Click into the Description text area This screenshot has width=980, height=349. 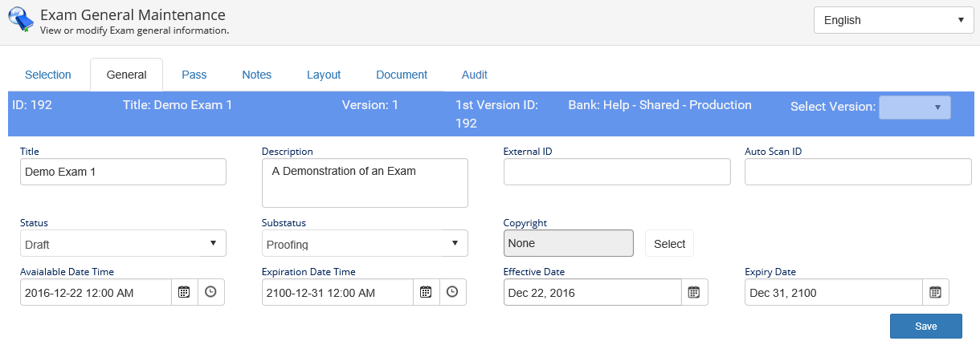365,183
